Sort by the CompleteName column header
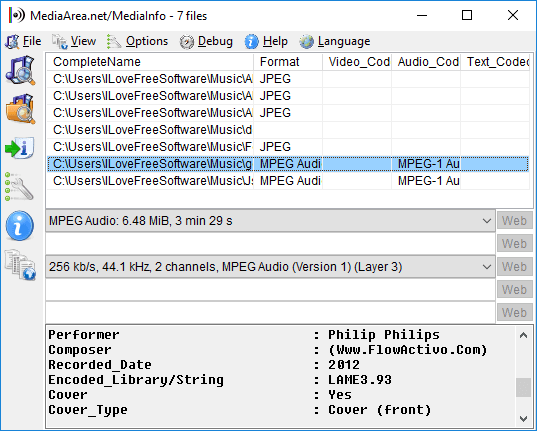This screenshot has width=537, height=431. coord(150,62)
